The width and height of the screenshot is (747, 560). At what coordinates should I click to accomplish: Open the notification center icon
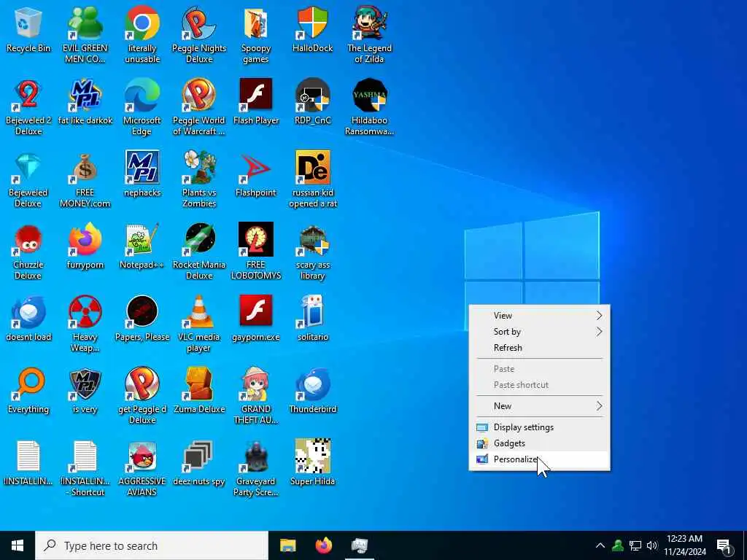[724, 545]
